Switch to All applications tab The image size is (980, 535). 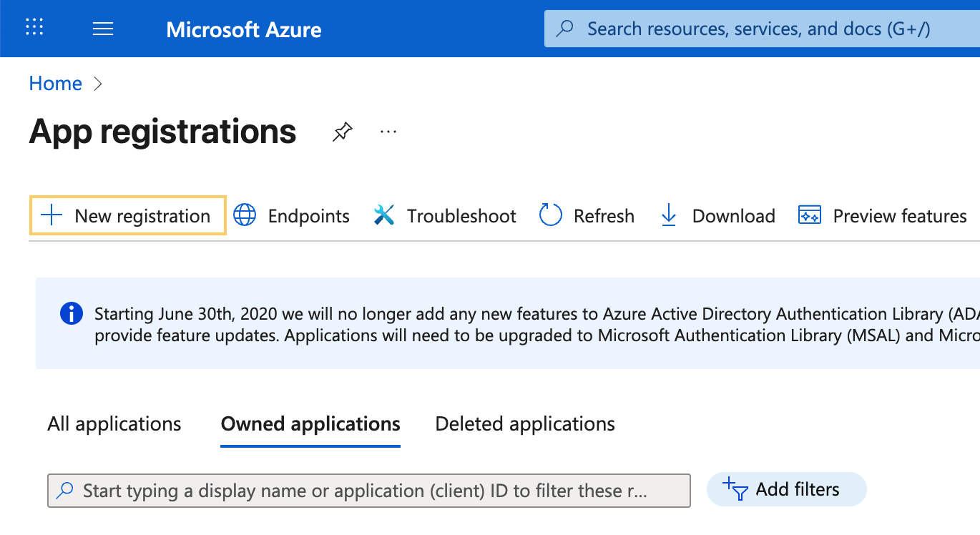click(114, 423)
